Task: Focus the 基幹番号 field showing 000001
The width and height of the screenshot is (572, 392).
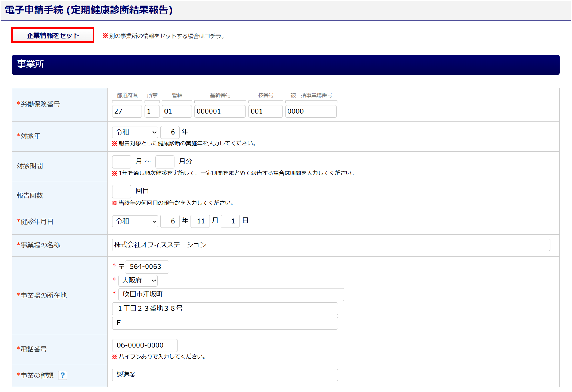Action: click(x=220, y=111)
